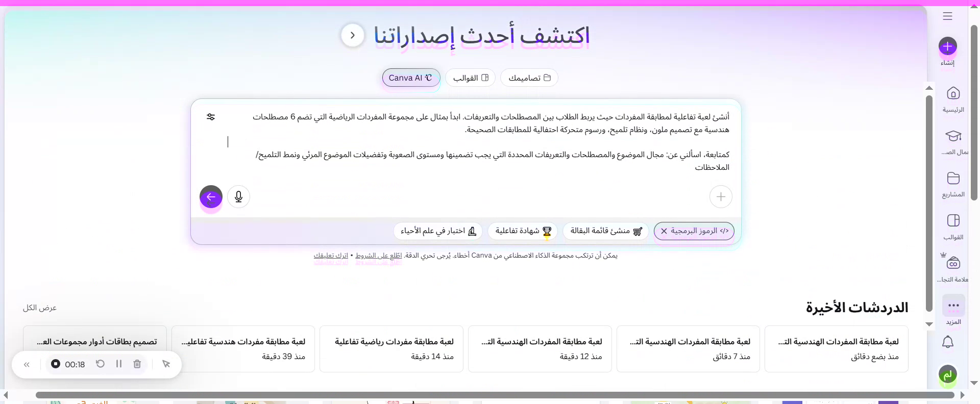Choose the منشئ قائمة البقالة suggestion
Screen dimensions: 980x404
click(606, 231)
